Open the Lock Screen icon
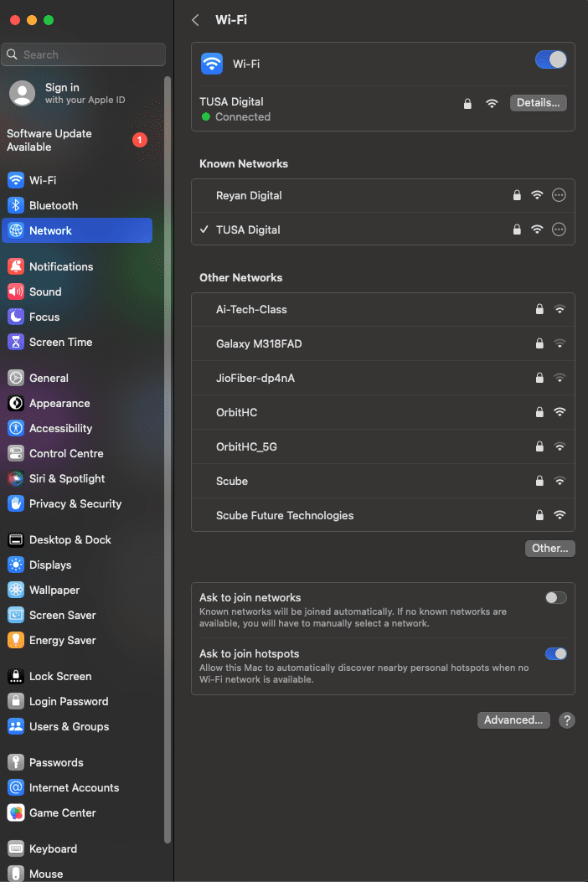This screenshot has width=588, height=882. tap(16, 676)
